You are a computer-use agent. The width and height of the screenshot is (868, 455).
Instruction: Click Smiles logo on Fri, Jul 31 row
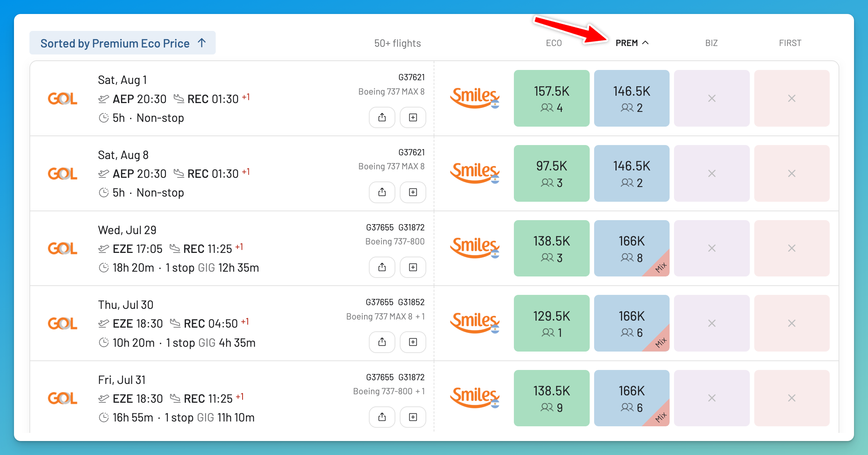pyautogui.click(x=475, y=398)
